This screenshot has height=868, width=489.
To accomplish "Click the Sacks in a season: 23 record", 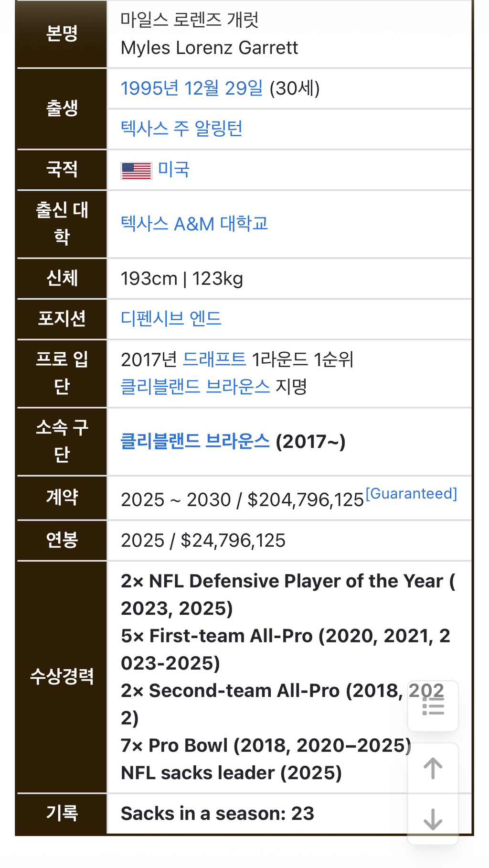I will point(217,814).
